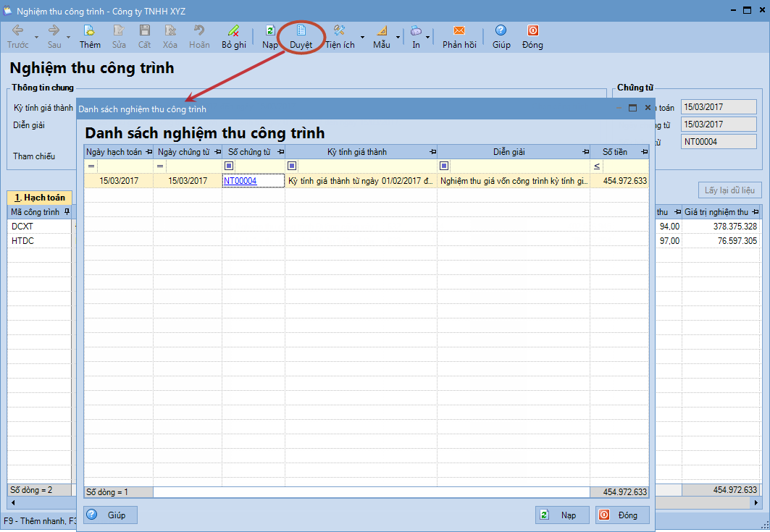Click the red Đóng toolbar icon
770x532 pixels.
pyautogui.click(x=532, y=31)
